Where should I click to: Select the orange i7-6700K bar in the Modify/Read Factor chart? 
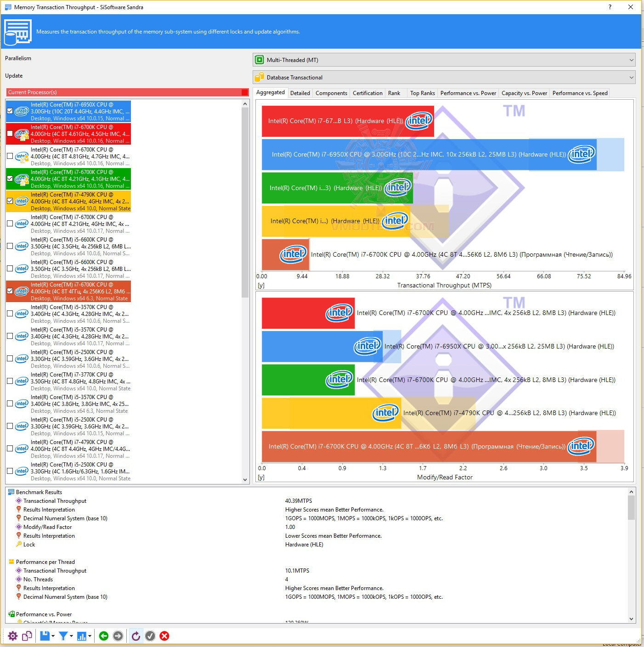pyautogui.click(x=429, y=446)
